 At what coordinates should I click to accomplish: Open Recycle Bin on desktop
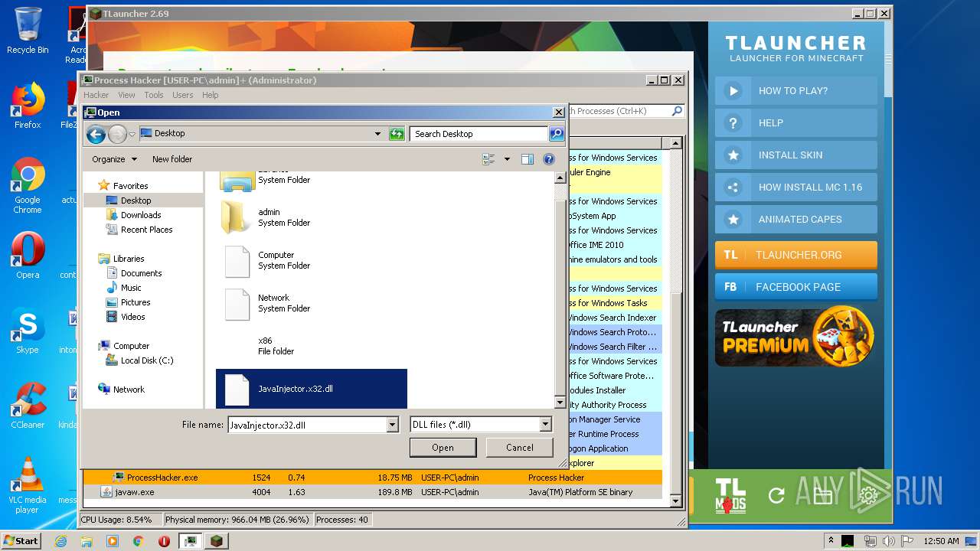(28, 31)
